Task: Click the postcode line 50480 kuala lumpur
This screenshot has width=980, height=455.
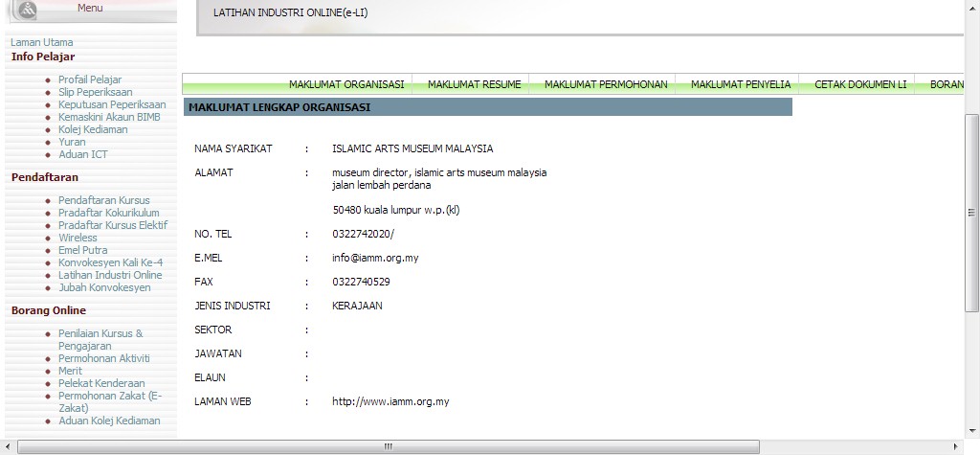Action: pyautogui.click(x=396, y=211)
